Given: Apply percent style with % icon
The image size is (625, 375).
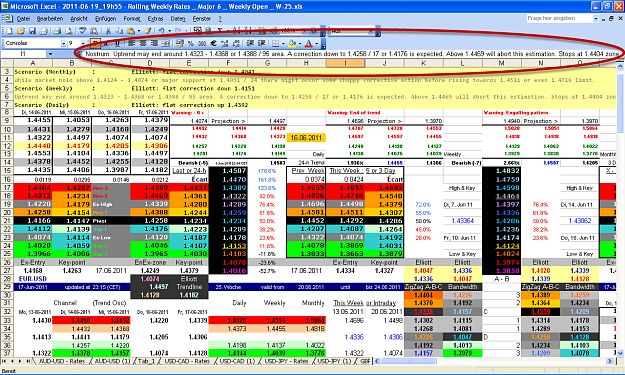Looking at the screenshot, I should point(191,43).
